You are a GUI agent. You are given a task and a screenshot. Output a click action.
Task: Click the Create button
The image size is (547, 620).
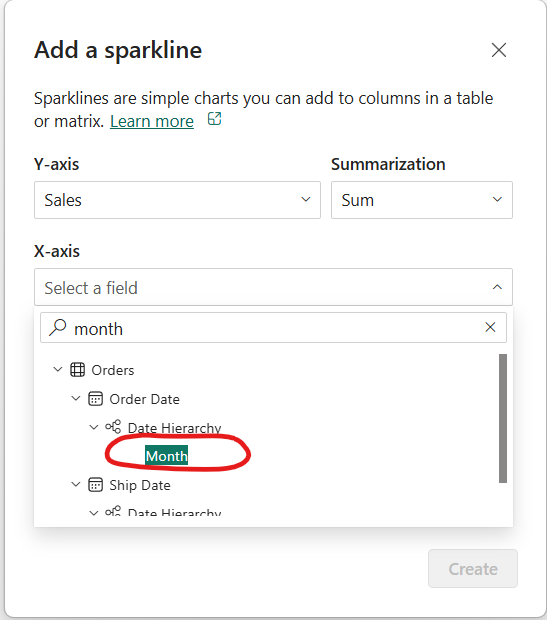pyautogui.click(x=473, y=569)
